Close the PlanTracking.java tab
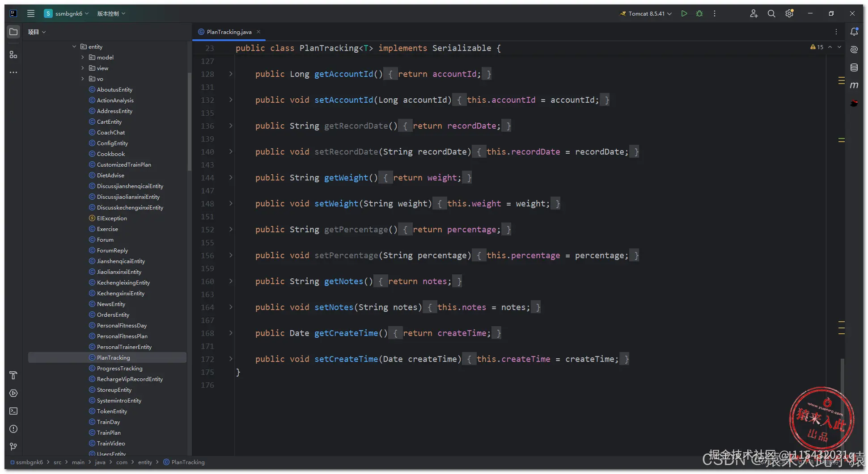This screenshot has width=868, height=474. click(x=258, y=32)
